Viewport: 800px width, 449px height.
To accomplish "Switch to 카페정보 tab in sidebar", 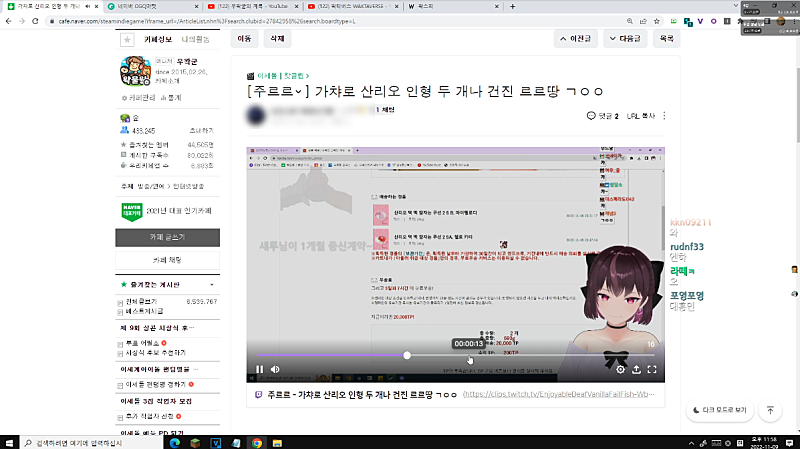I will (x=158, y=39).
